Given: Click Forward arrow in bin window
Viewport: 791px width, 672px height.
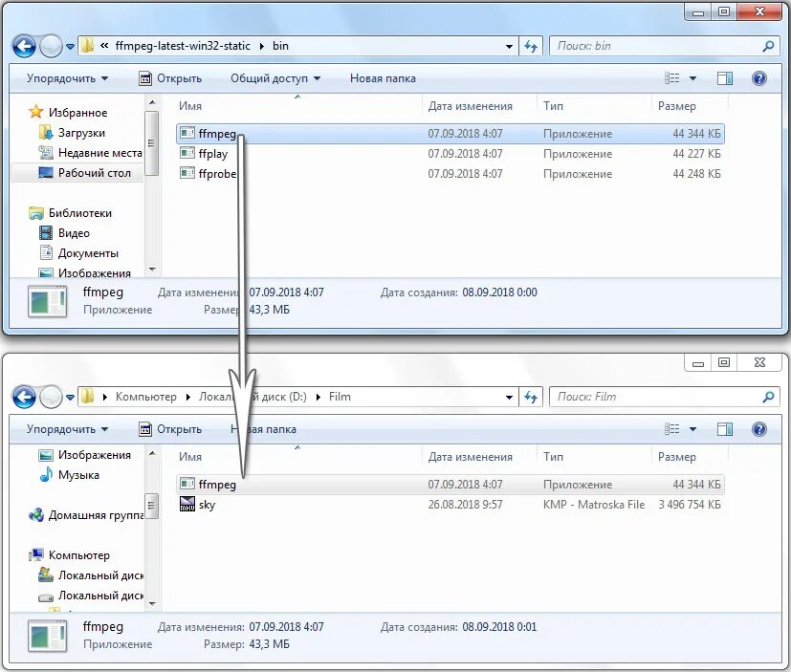Looking at the screenshot, I should coord(51,47).
